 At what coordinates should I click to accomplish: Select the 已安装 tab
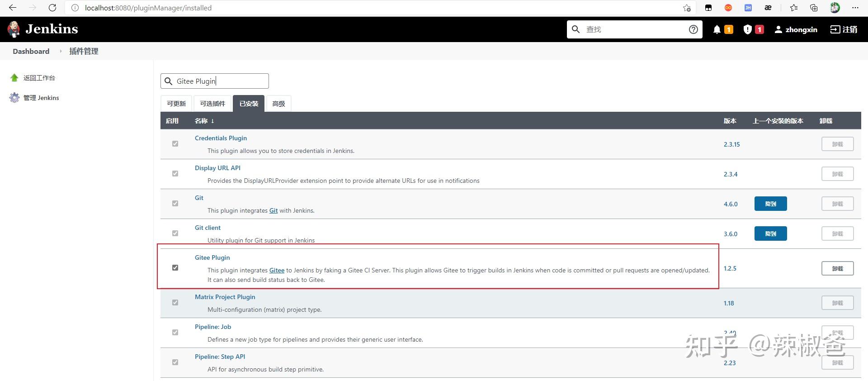pyautogui.click(x=249, y=104)
